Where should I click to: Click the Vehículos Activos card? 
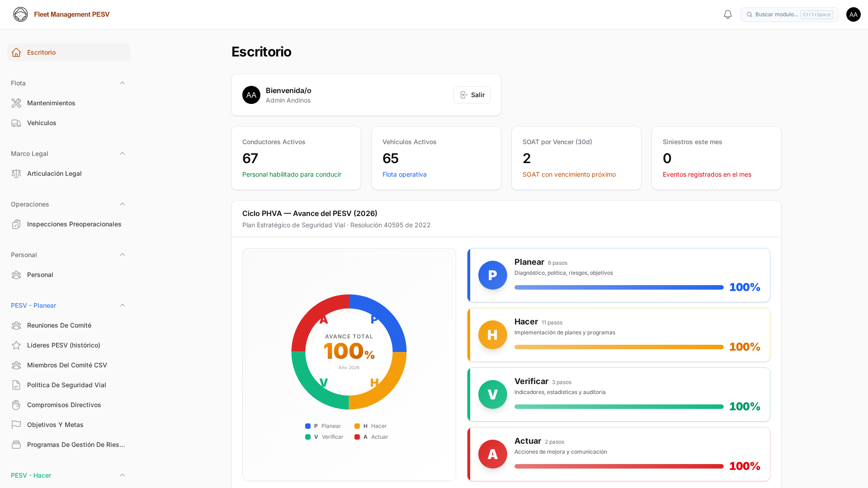(x=436, y=158)
